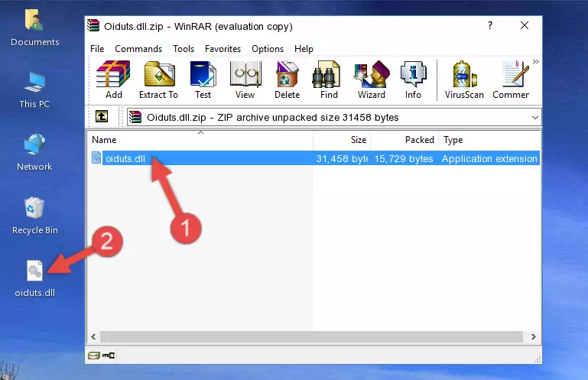Click the password key icon in status bar
This screenshot has height=380, width=588.
(109, 356)
